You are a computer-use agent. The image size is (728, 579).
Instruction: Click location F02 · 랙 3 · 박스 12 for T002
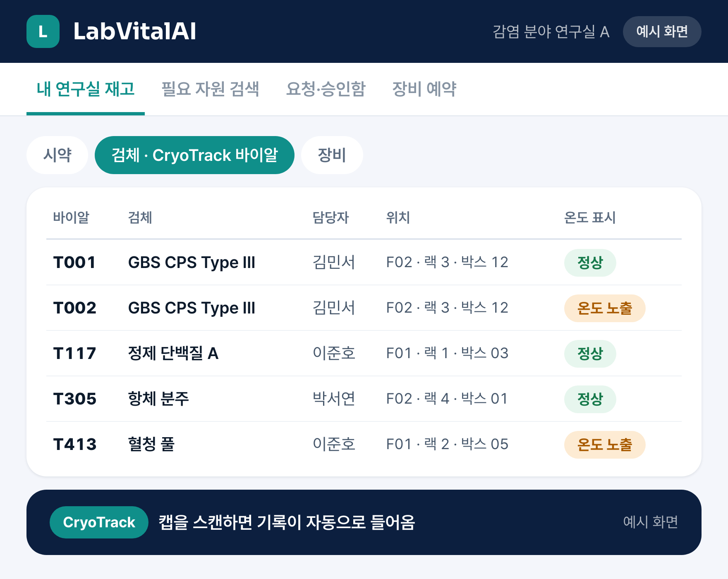point(447,308)
